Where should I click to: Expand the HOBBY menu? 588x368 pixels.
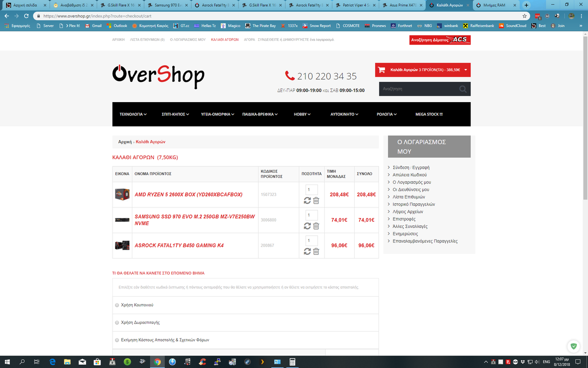tap(302, 114)
